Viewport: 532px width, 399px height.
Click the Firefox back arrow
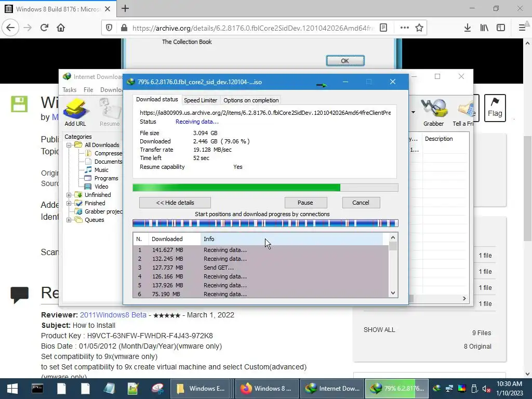[10, 28]
